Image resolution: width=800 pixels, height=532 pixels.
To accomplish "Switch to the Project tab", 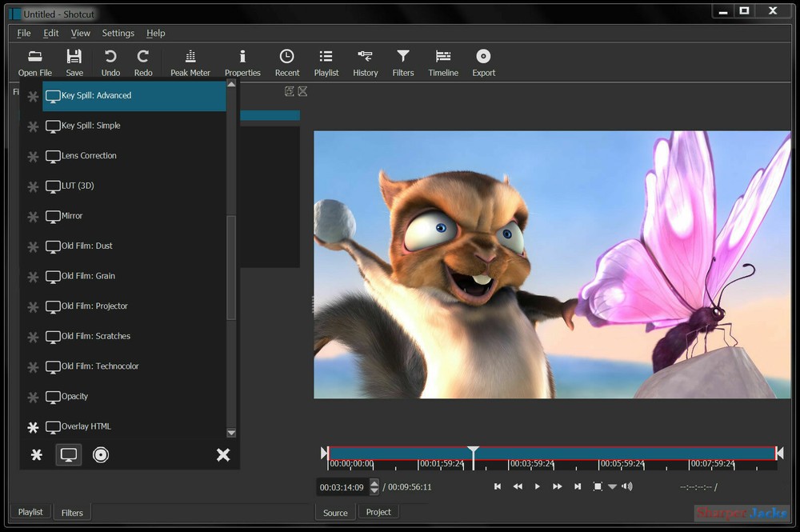I will coord(378,511).
